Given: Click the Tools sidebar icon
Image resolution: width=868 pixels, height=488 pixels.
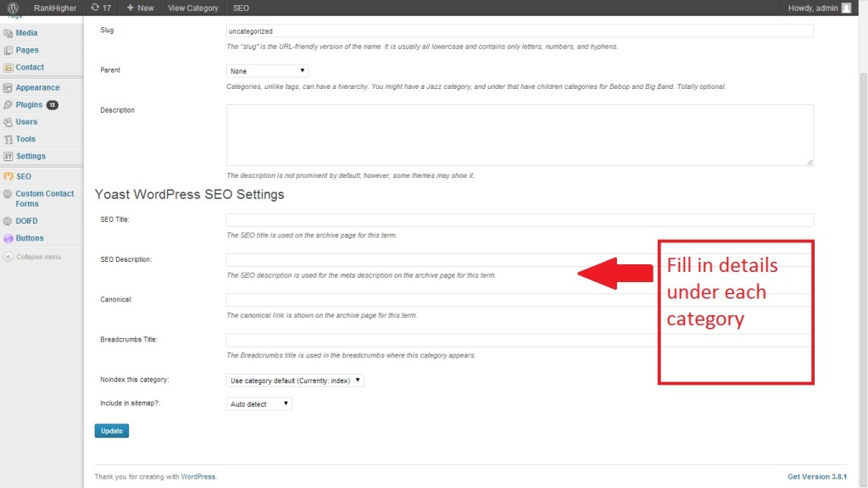Looking at the screenshot, I should tap(8, 139).
